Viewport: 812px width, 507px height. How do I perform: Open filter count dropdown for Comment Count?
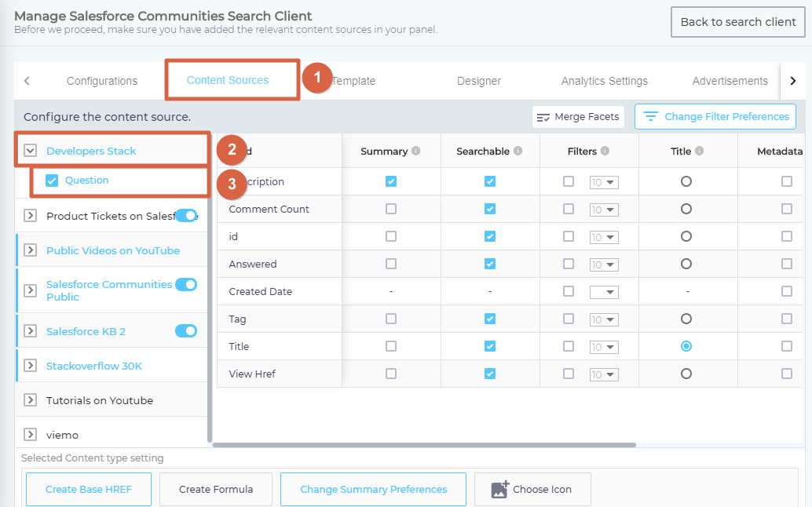pos(604,210)
